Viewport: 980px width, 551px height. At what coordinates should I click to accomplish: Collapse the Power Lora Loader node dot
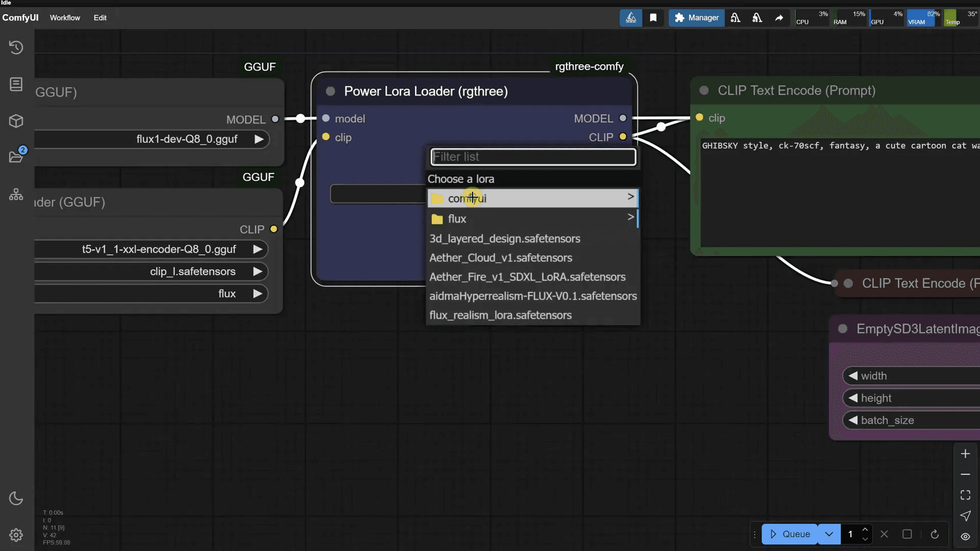(x=330, y=91)
